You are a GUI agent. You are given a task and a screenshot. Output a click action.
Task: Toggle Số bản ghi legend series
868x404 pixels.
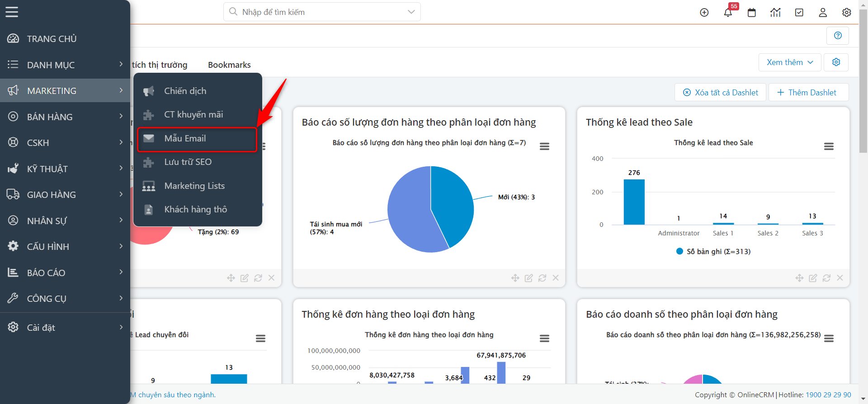(713, 251)
